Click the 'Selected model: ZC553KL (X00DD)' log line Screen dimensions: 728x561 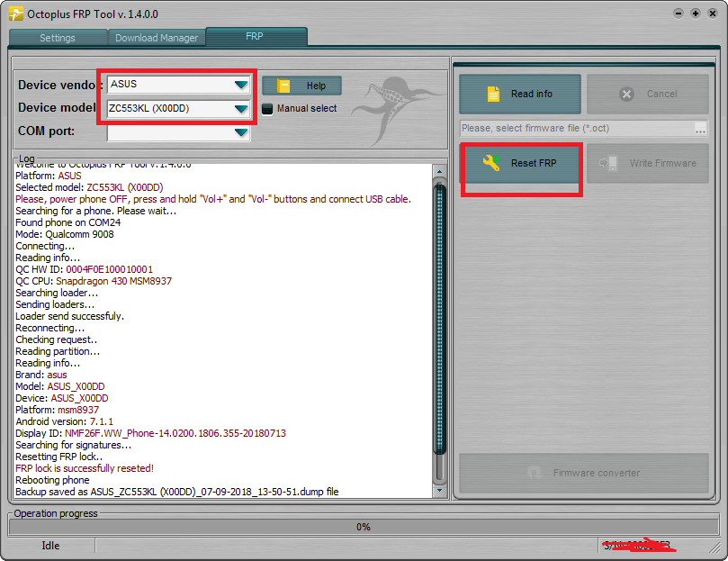click(89, 187)
